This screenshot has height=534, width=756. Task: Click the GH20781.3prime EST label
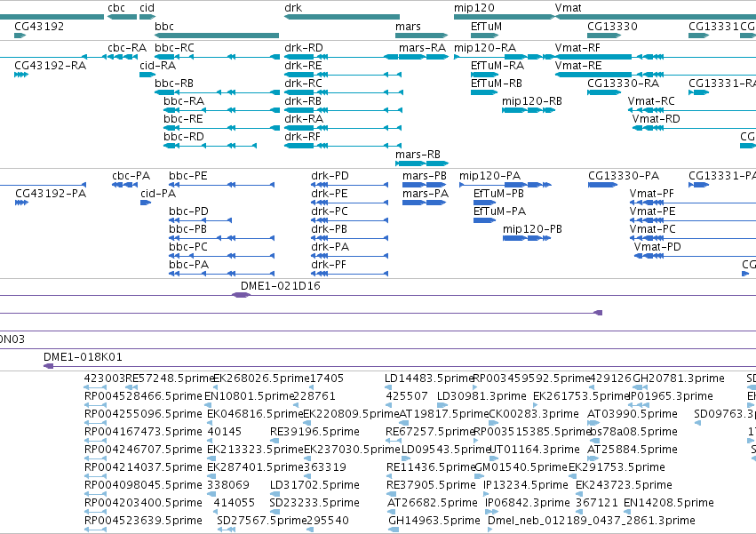(679, 379)
